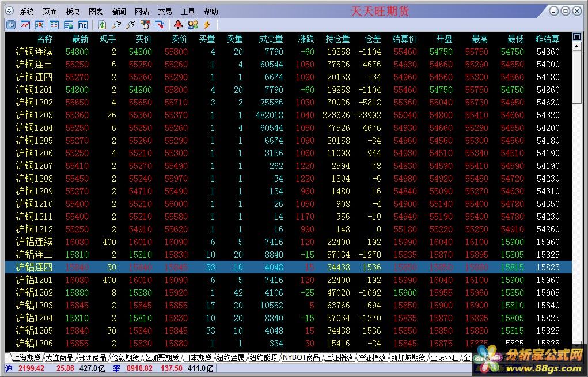Viewport: 588px width, 377px height.
Task: Click the 深 index value 8918.82
Action: pos(139,368)
